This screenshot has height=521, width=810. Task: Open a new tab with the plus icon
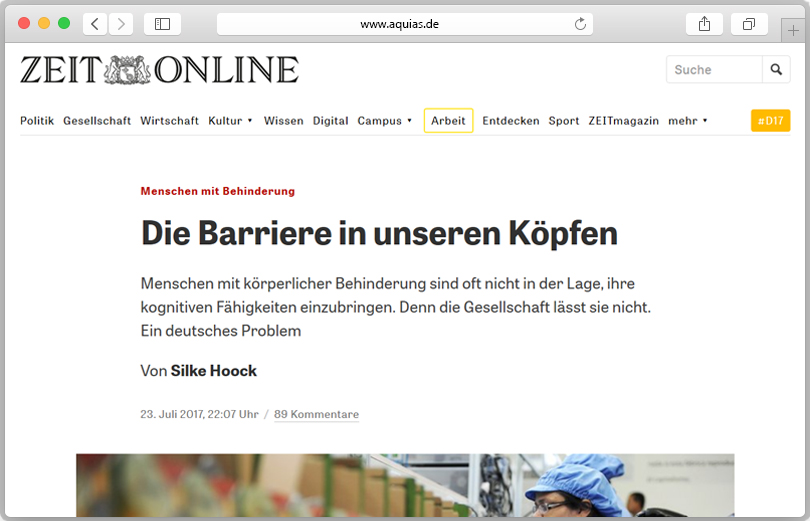(793, 30)
